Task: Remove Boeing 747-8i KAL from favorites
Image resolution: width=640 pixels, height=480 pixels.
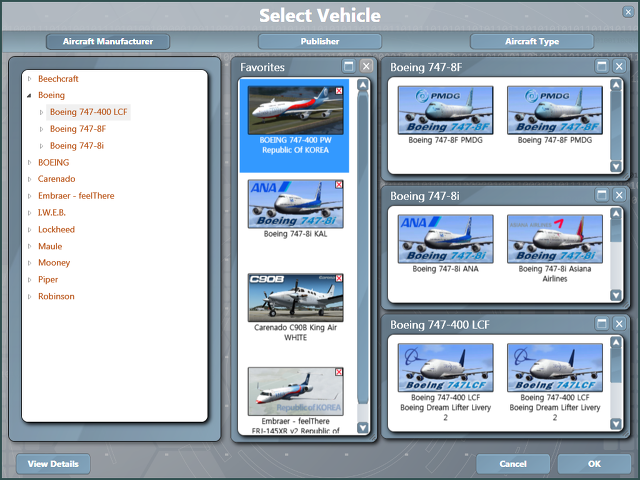Action: tap(339, 185)
